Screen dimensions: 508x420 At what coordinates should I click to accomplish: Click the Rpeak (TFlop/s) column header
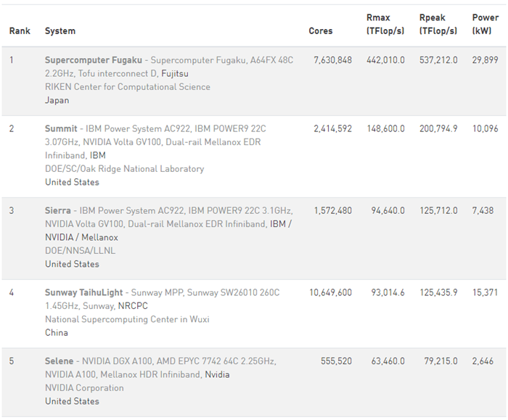point(438,24)
